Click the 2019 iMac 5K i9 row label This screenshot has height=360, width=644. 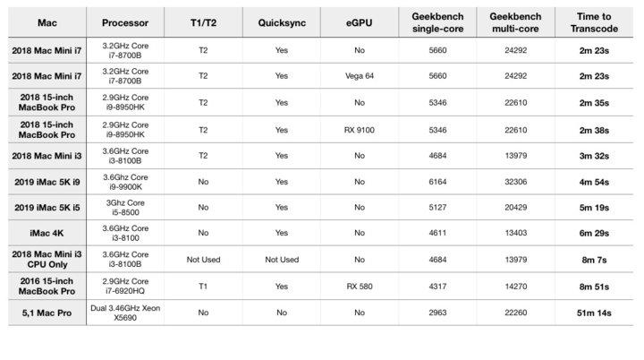pyautogui.click(x=47, y=182)
